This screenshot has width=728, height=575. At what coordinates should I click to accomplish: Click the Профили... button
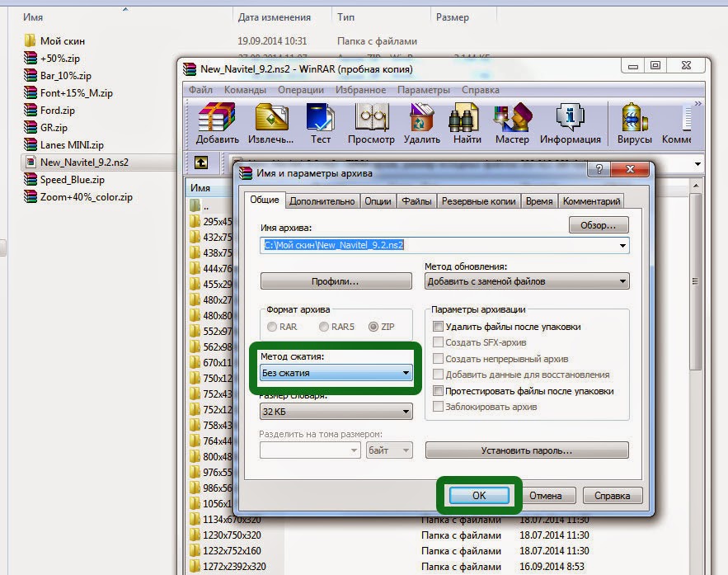[x=336, y=281]
